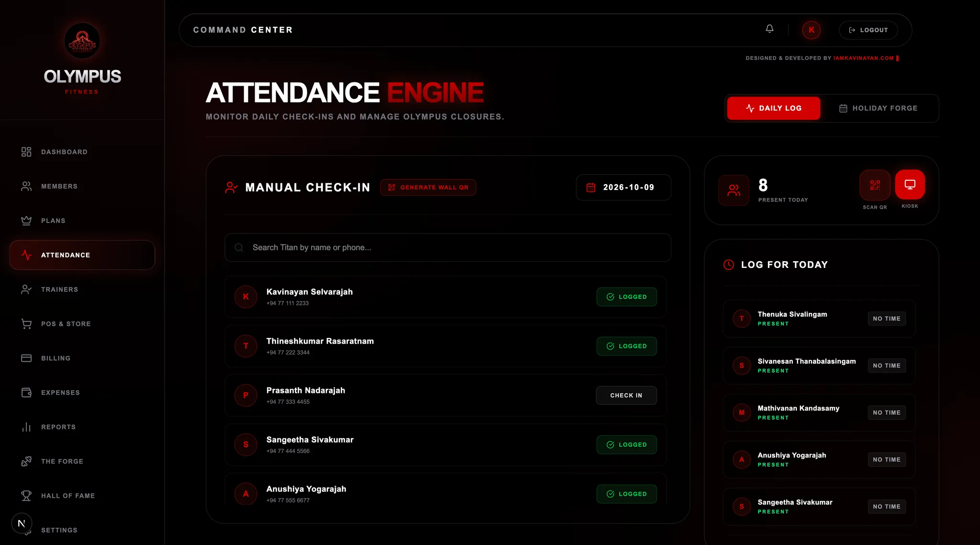Click Kavinayan Selvarajah's K avatar
The image size is (980, 545).
(246, 297)
